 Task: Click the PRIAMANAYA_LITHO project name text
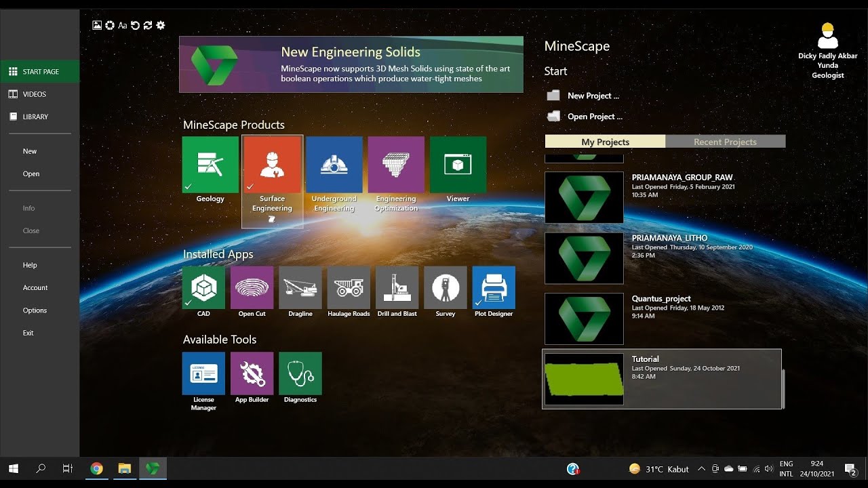(669, 238)
